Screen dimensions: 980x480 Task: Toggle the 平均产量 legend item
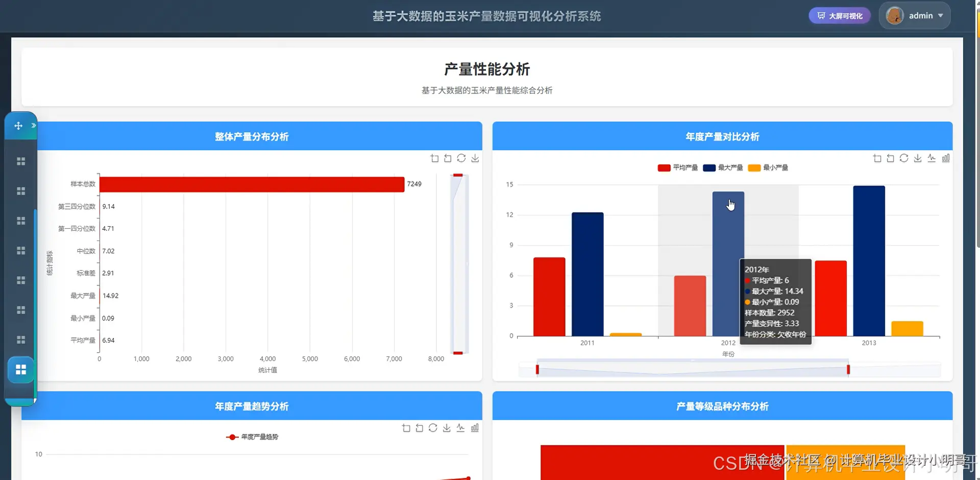pyautogui.click(x=677, y=167)
